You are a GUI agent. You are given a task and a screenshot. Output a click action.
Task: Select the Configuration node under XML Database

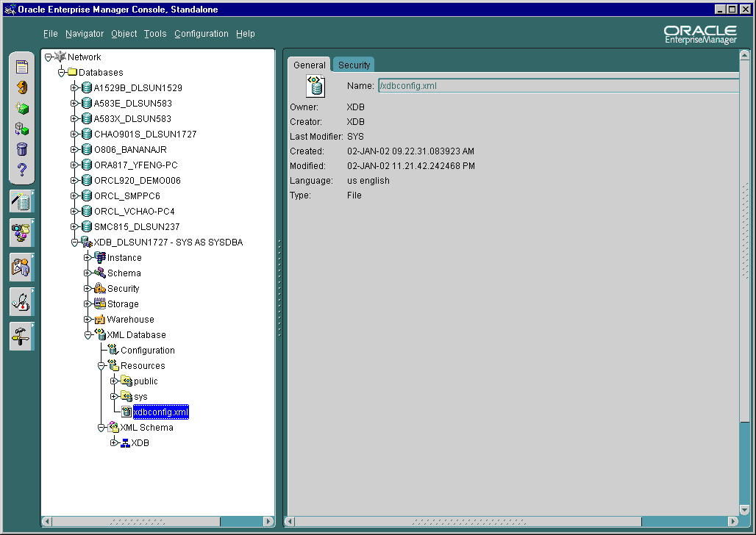[x=149, y=350]
